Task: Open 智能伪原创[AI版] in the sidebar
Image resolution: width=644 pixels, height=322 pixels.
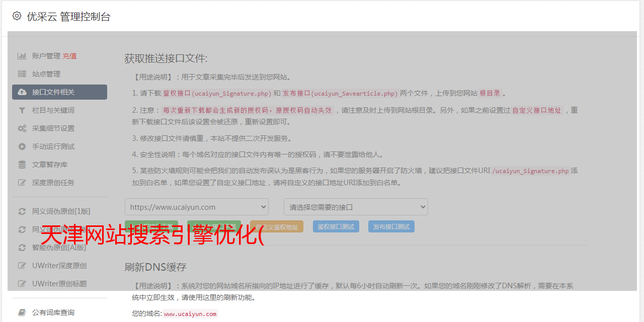Action: point(59,248)
